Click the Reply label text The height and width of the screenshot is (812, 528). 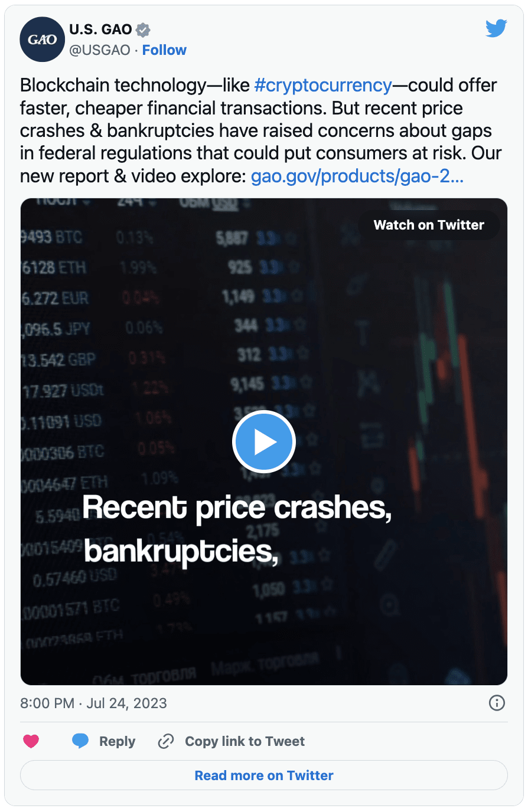pos(118,741)
